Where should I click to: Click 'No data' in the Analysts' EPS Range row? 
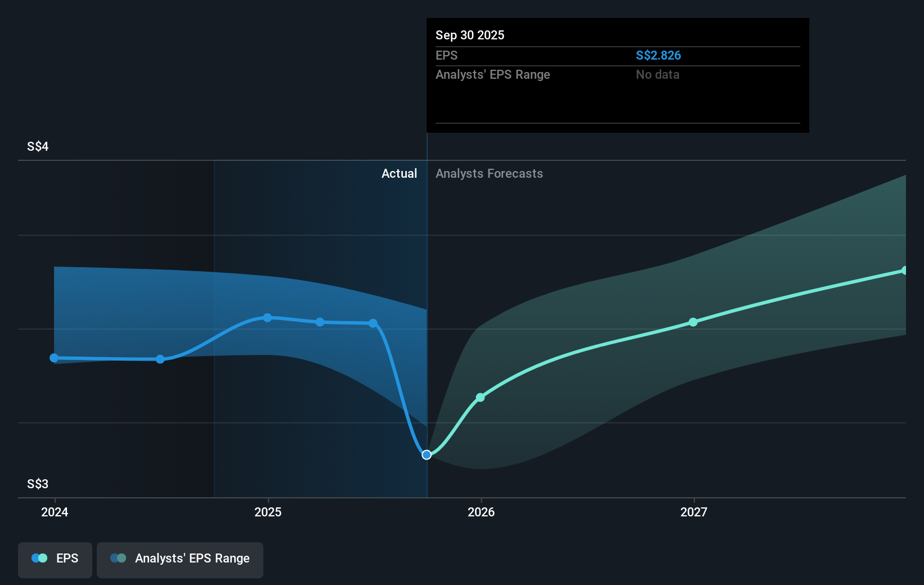[x=657, y=75]
